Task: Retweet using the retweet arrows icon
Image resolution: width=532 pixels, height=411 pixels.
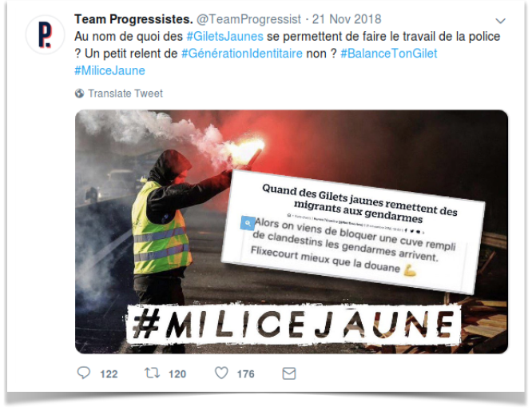Action: 152,373
